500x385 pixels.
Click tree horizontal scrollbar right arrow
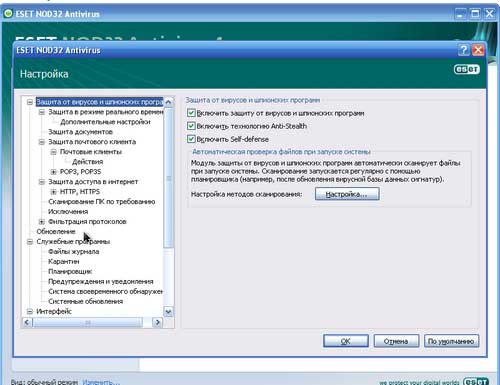point(157,322)
